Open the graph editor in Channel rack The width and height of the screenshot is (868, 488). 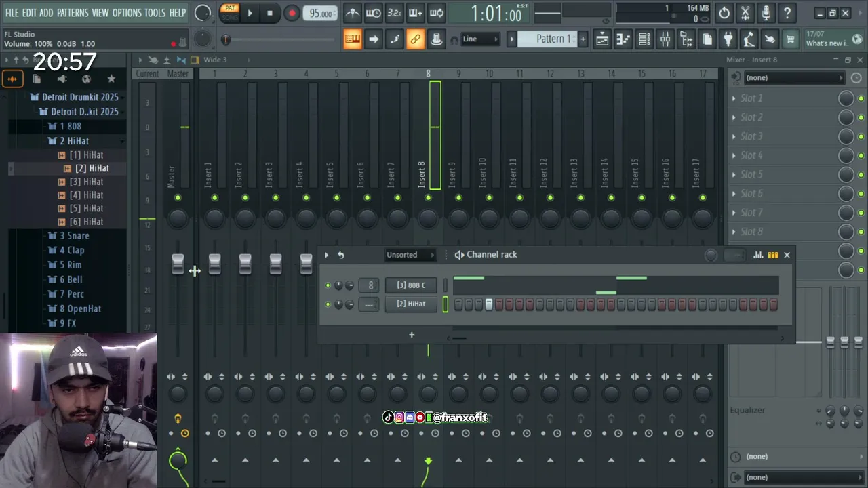coord(757,255)
